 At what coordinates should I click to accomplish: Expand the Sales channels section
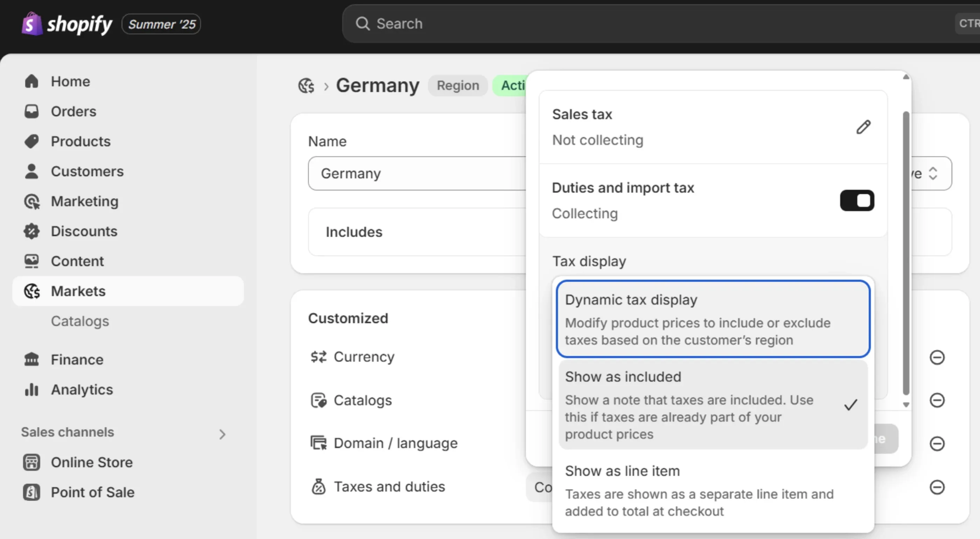point(223,434)
